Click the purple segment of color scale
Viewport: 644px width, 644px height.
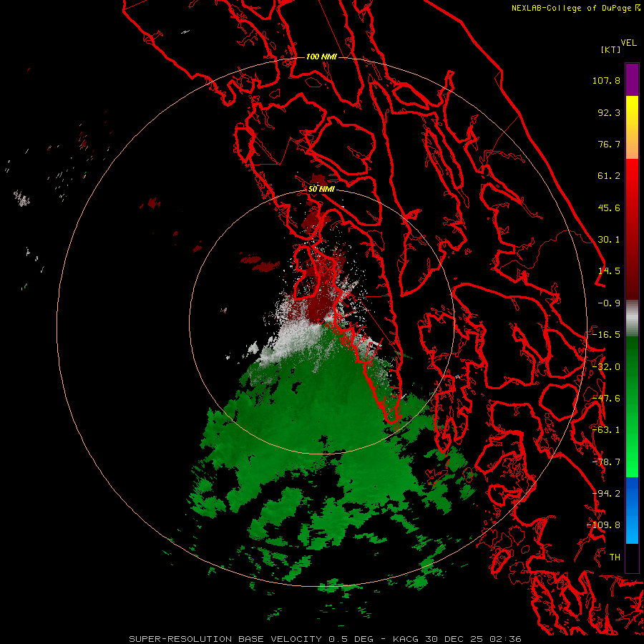632,79
